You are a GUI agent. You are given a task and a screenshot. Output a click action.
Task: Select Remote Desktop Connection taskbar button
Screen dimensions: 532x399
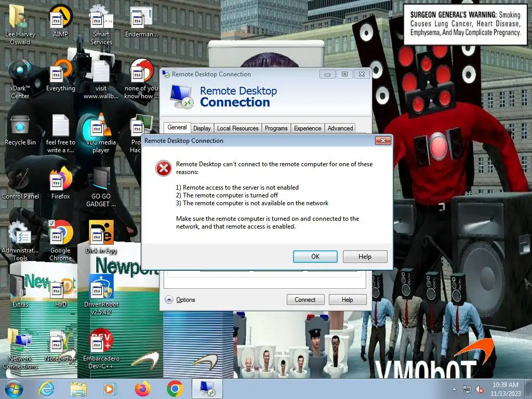(207, 389)
